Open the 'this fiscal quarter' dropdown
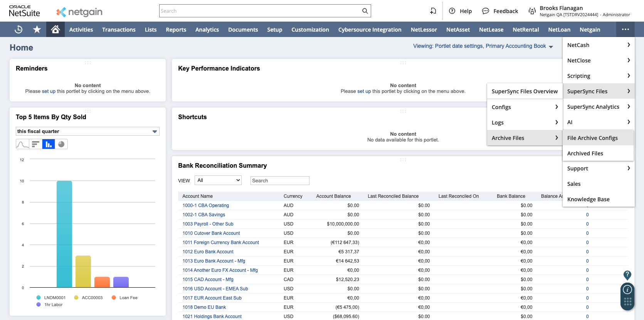 [x=87, y=131]
